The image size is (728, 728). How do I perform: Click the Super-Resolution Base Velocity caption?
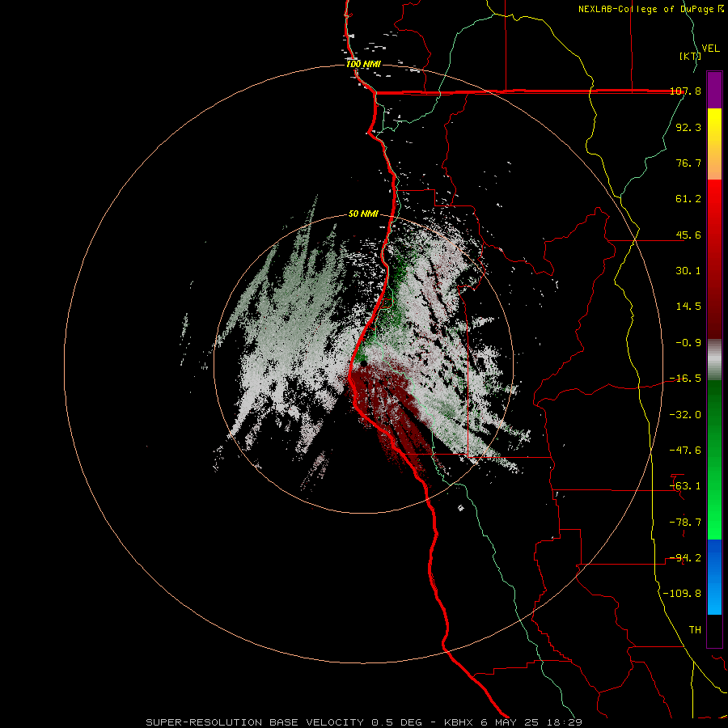pos(364,722)
